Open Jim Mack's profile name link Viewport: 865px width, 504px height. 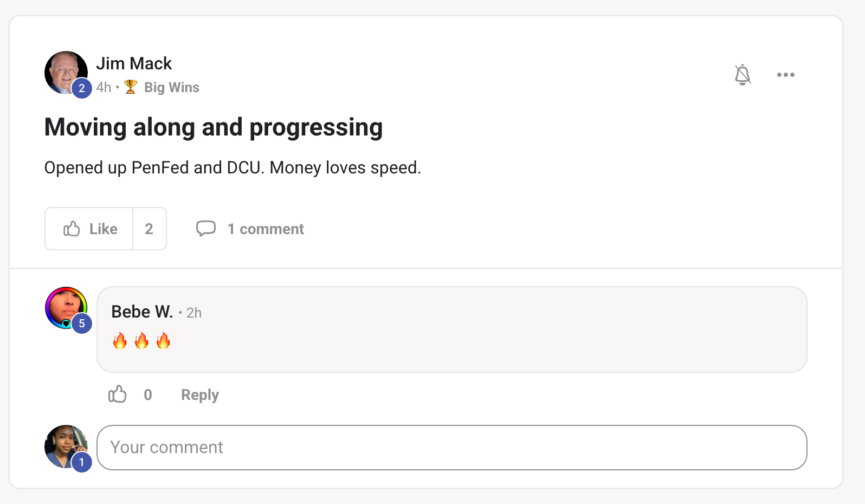134,63
